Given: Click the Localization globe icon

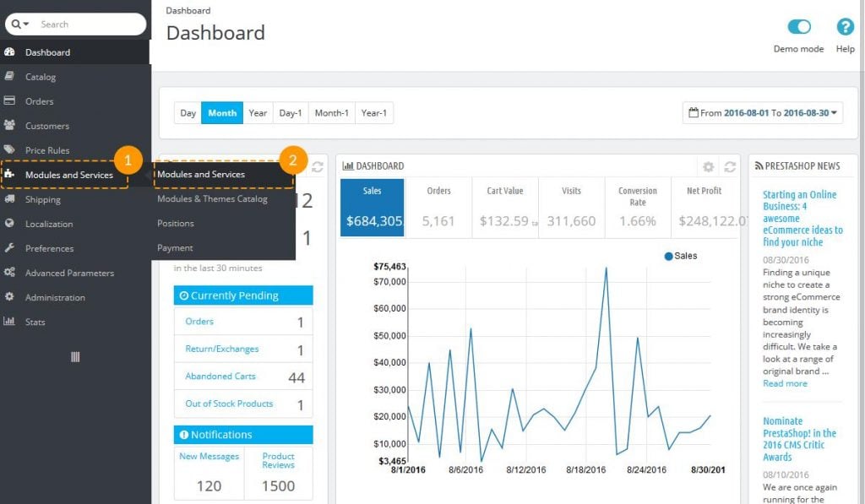Looking at the screenshot, I should pyautogui.click(x=10, y=224).
